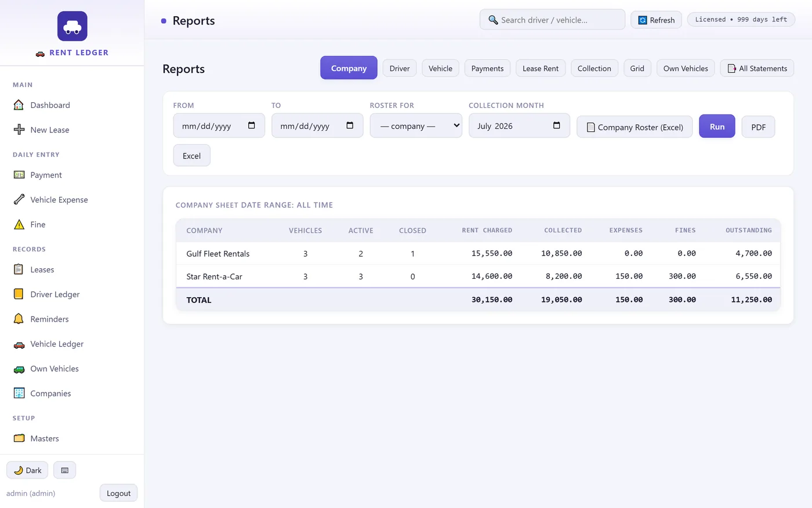Open All Statements
The height and width of the screenshot is (508, 812).
pos(757,69)
